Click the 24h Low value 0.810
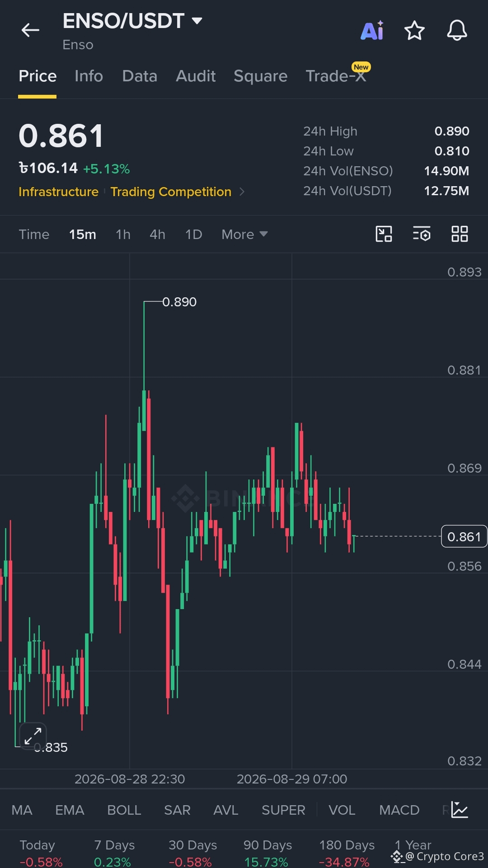The image size is (488, 868). 452,151
